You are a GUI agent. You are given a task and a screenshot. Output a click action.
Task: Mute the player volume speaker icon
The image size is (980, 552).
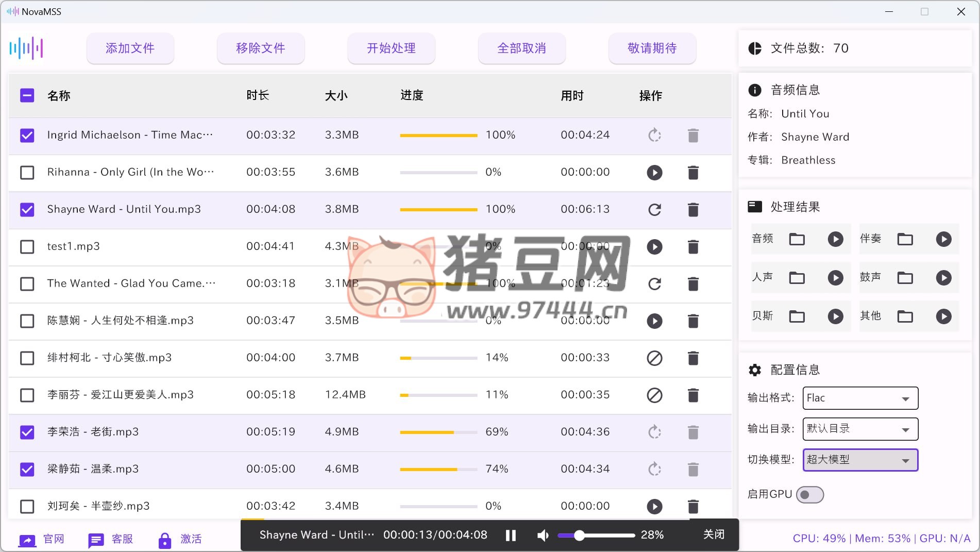coord(543,536)
